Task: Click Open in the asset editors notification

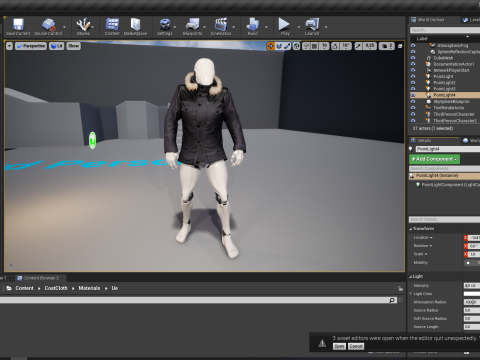Action: pyautogui.click(x=339, y=346)
